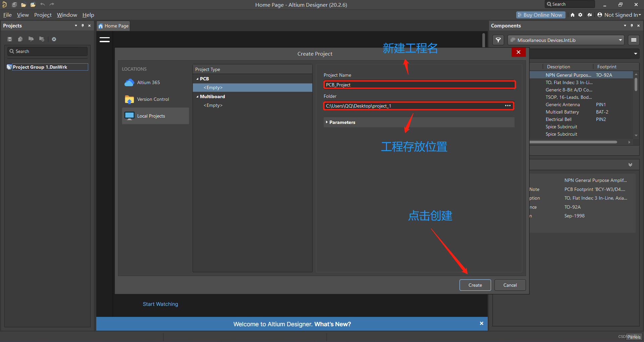Open Components panel options dropdown arrow
This screenshot has width=644, height=342.
click(x=625, y=26)
